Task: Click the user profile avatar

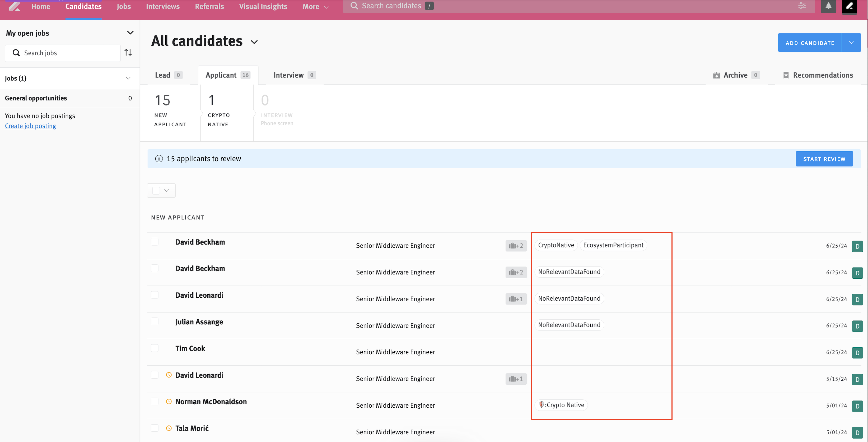Action: 849,6
